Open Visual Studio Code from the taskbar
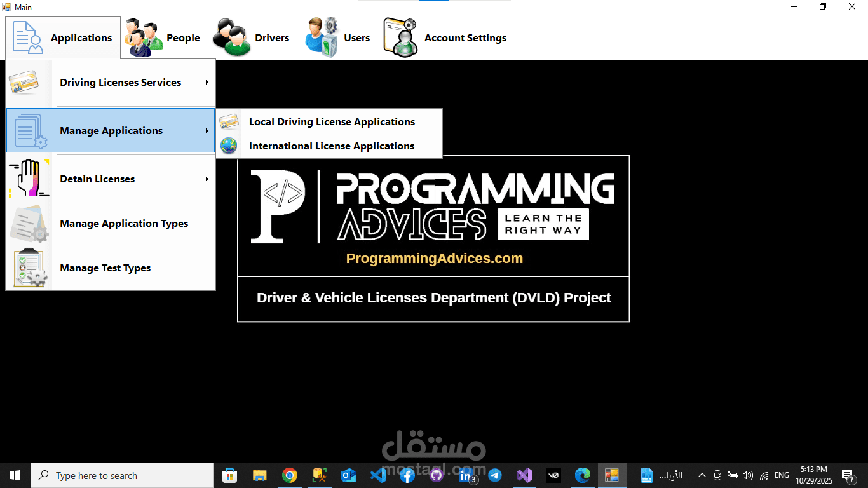868x488 pixels. [x=378, y=475]
